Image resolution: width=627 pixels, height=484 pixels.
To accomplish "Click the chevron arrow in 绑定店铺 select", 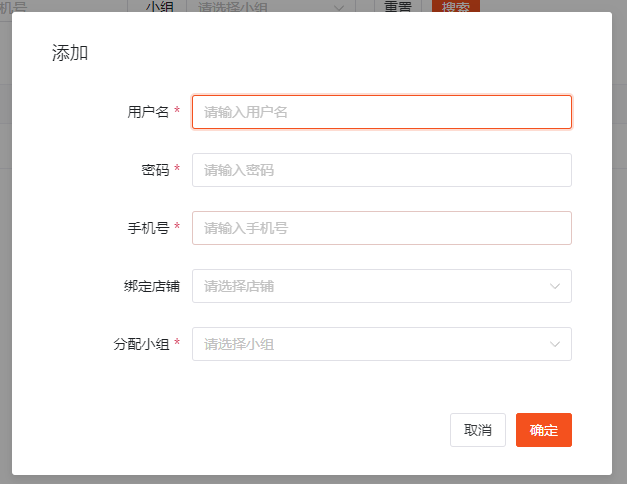I will coord(555,287).
